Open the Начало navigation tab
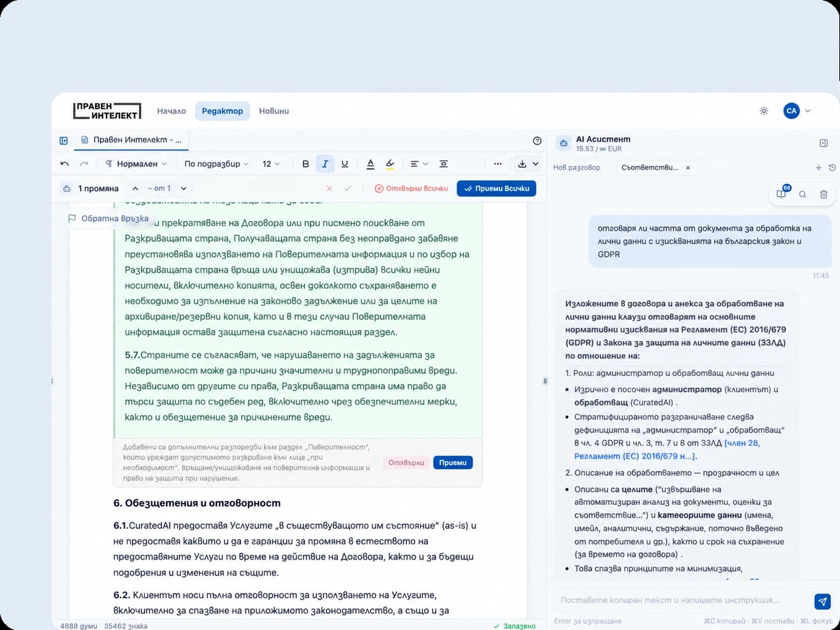This screenshot has width=840, height=630. point(172,111)
